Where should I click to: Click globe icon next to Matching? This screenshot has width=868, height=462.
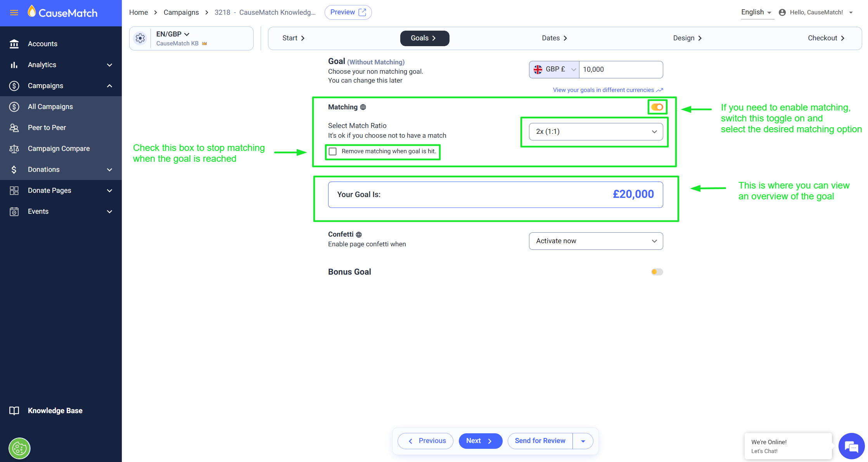[x=363, y=107]
